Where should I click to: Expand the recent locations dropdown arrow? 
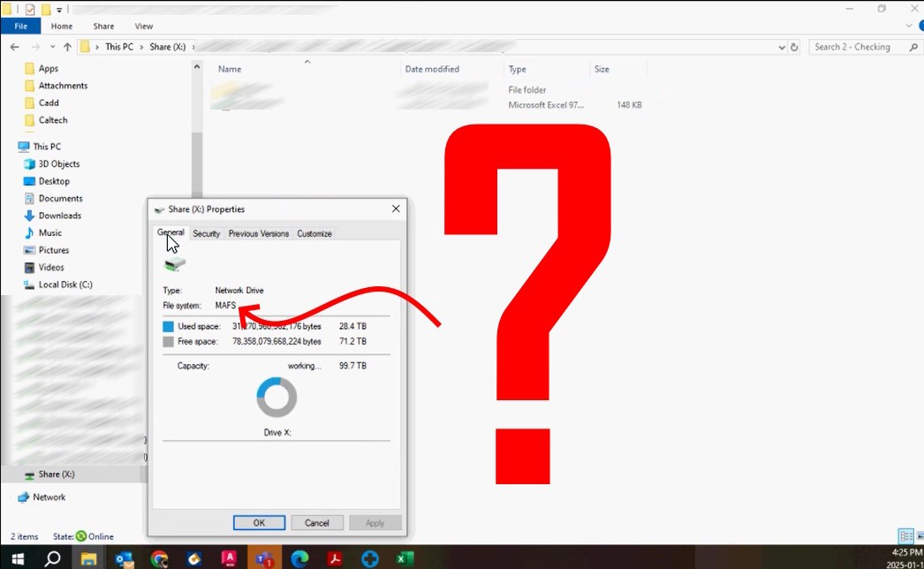52,47
